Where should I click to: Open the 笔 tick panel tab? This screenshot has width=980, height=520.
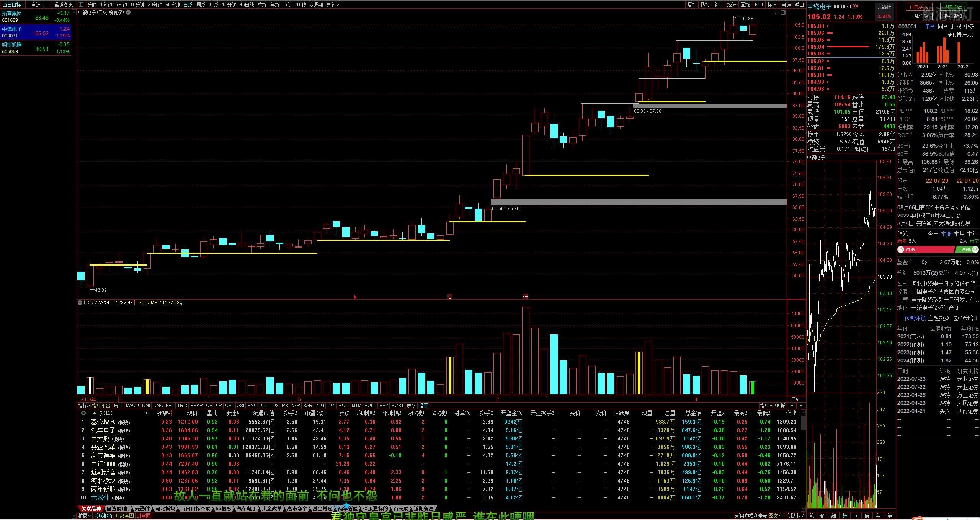tap(812, 516)
